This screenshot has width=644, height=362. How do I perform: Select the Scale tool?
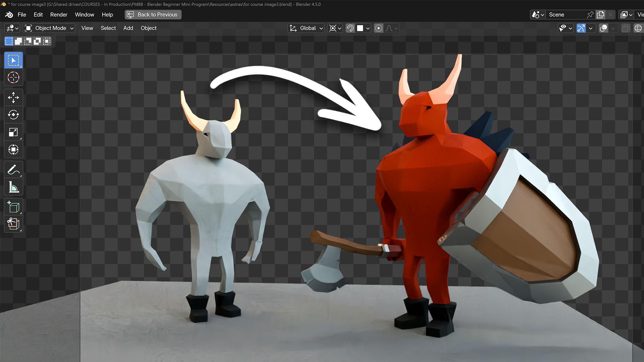(x=13, y=132)
